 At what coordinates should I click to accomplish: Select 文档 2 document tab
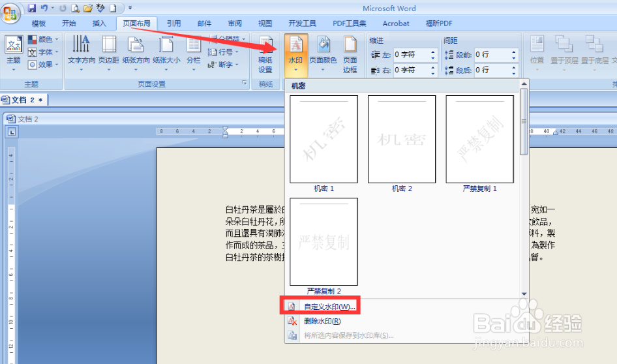point(24,100)
